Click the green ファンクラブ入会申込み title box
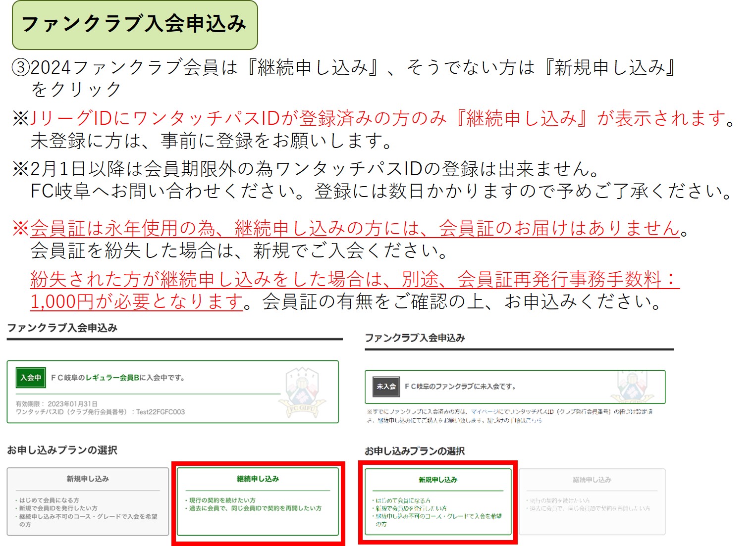The height and width of the screenshot is (546, 756). point(135,25)
